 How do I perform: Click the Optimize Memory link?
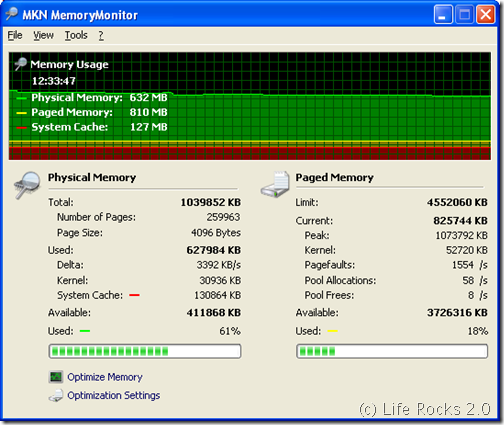pyautogui.click(x=105, y=377)
